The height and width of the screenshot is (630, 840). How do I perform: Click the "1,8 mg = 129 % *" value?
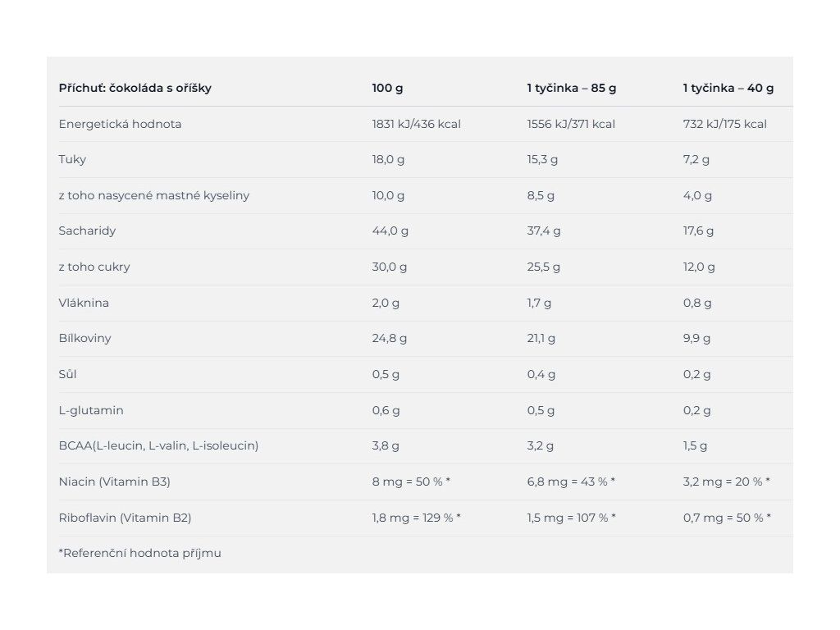click(416, 518)
